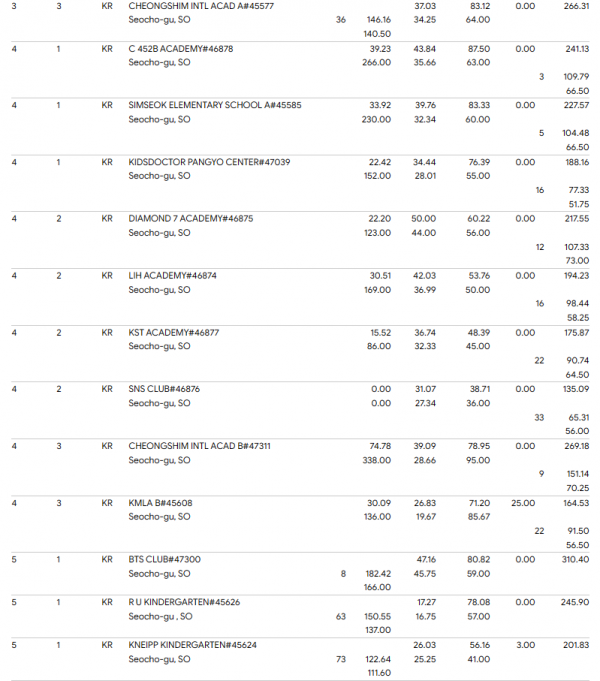Select DIAMOND 7 ACADEMY#46875 name
The width and height of the screenshot is (600, 681).
(x=191, y=218)
